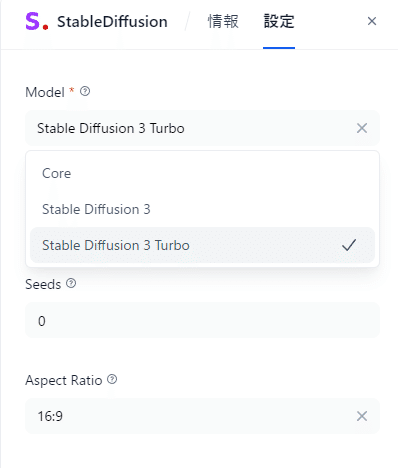Viewport: 398px width, 468px height.
Task: Clear the 16:9 aspect ratio selection
Action: (362, 416)
